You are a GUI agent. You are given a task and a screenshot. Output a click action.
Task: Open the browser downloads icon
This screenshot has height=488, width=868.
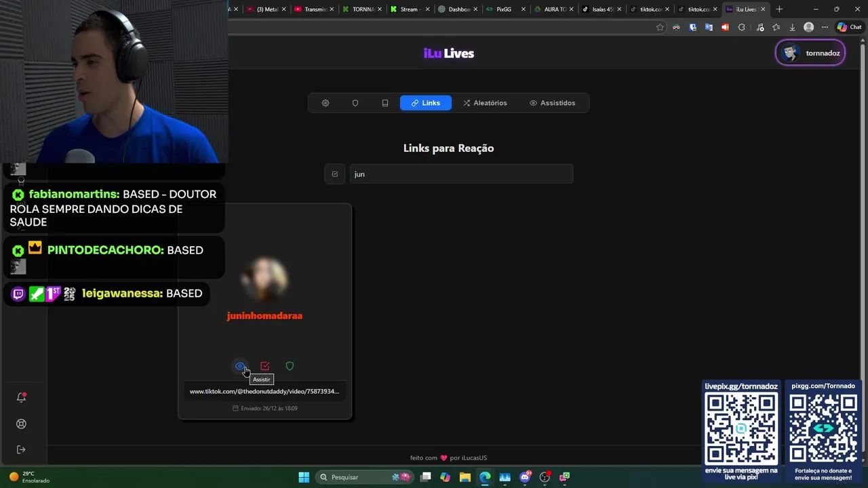coord(792,27)
